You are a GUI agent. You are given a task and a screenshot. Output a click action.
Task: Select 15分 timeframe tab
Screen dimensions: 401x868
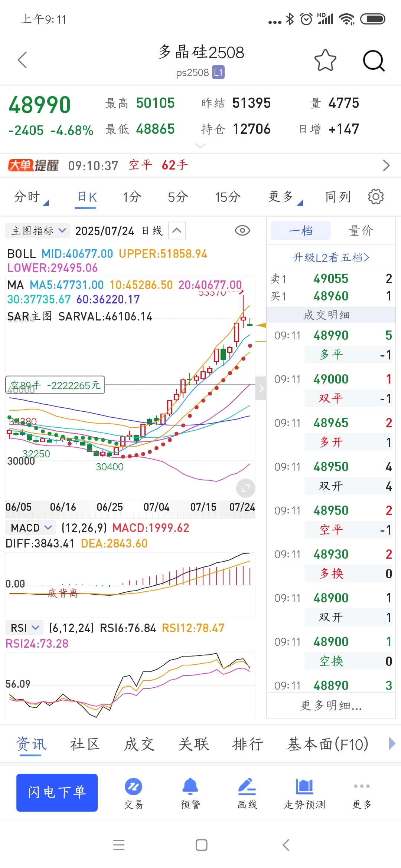(228, 197)
